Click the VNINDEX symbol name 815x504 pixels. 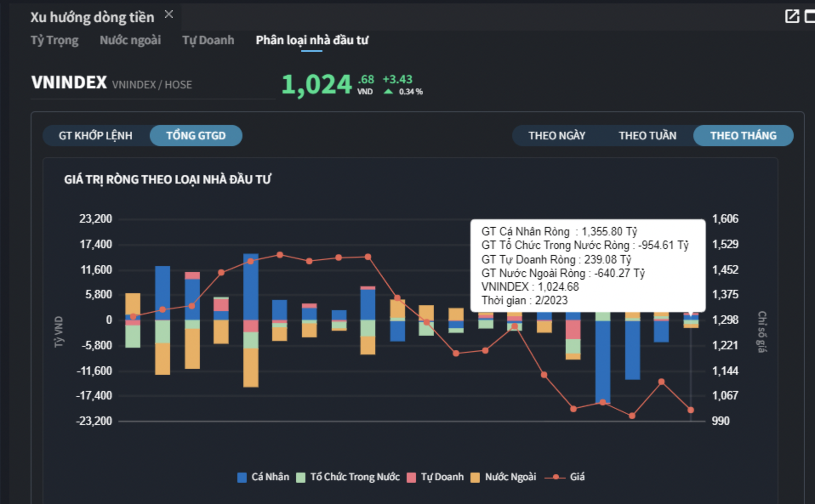(x=69, y=82)
